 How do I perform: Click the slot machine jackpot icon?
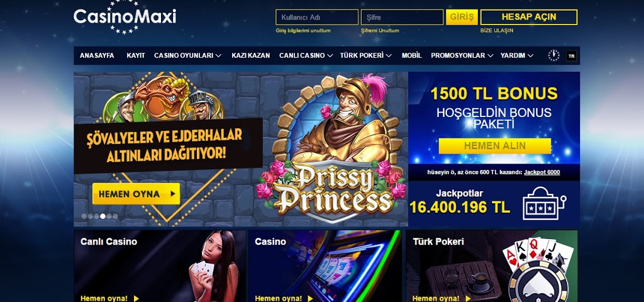pos(544,203)
